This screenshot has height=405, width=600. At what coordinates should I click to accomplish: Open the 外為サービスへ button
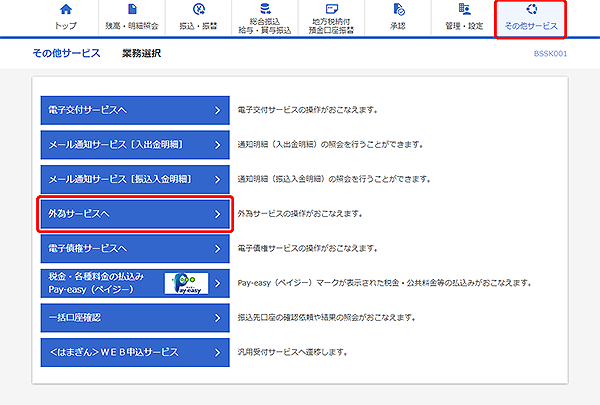pos(135,214)
